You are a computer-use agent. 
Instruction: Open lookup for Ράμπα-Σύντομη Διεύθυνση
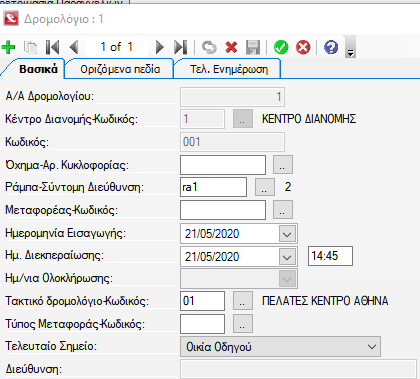[265, 187]
